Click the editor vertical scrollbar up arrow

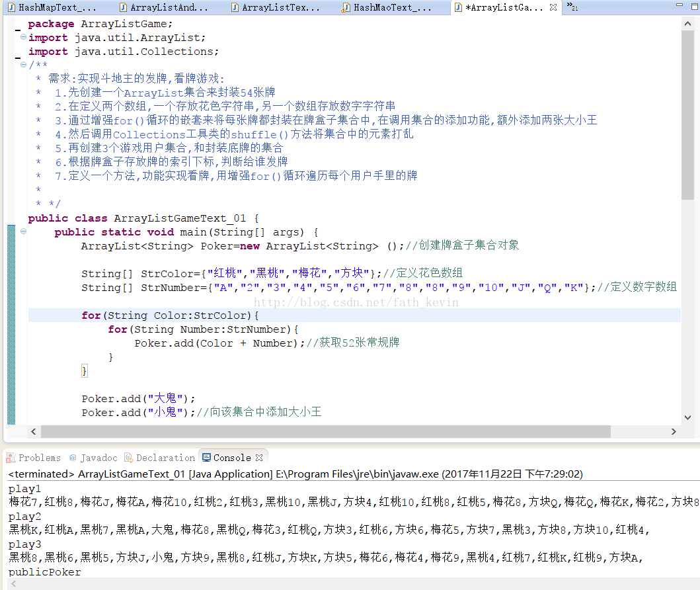click(687, 24)
